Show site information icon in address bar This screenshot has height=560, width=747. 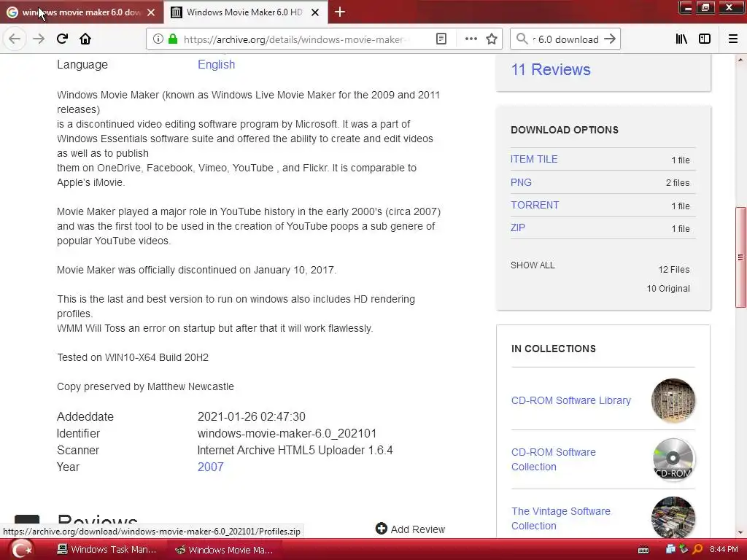158,39
